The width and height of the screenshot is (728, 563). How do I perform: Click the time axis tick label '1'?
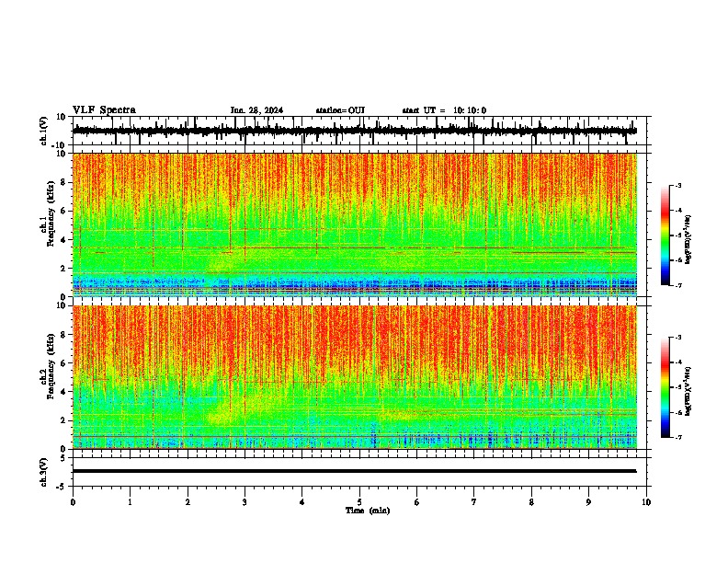tap(130, 502)
